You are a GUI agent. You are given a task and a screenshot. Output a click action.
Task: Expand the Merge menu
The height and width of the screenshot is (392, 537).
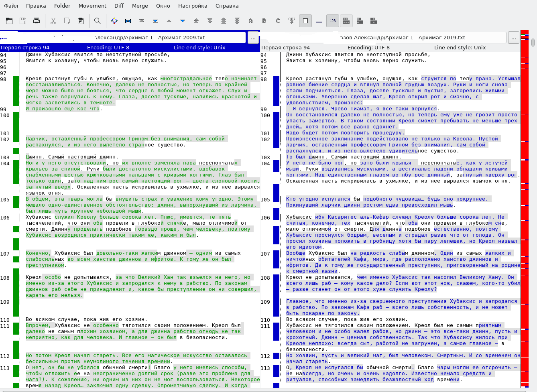(140, 6)
